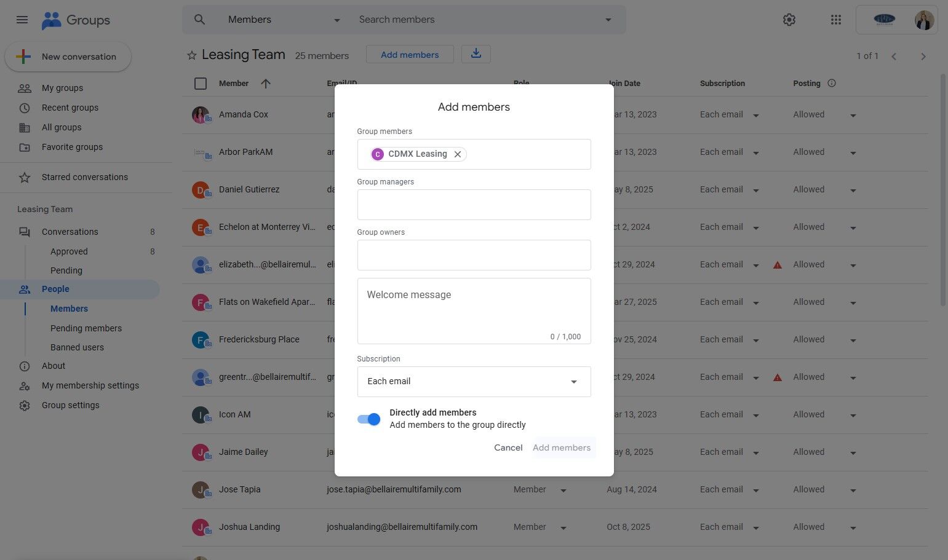Cancel the Add members dialog
The image size is (948, 560).
coord(508,448)
